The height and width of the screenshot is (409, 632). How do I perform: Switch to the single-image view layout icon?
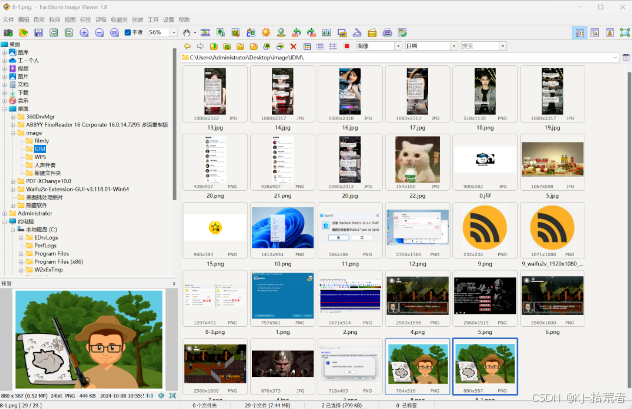pyautogui.click(x=610, y=33)
